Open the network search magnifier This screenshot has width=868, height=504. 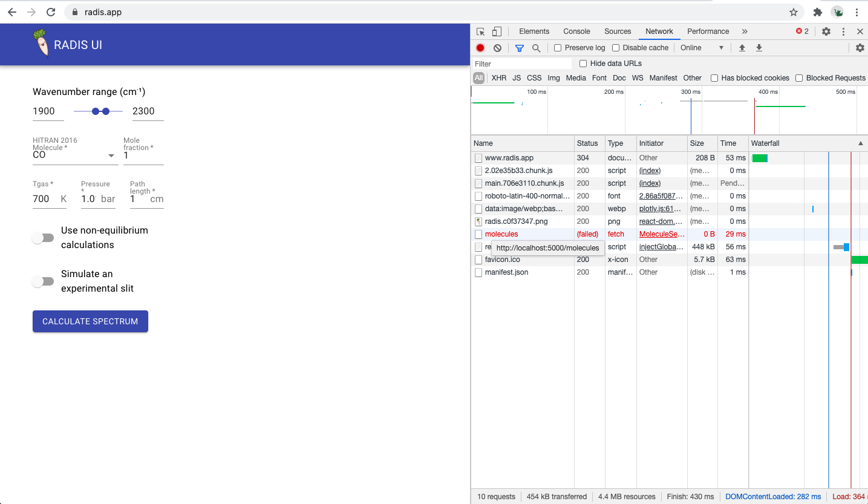pos(536,47)
